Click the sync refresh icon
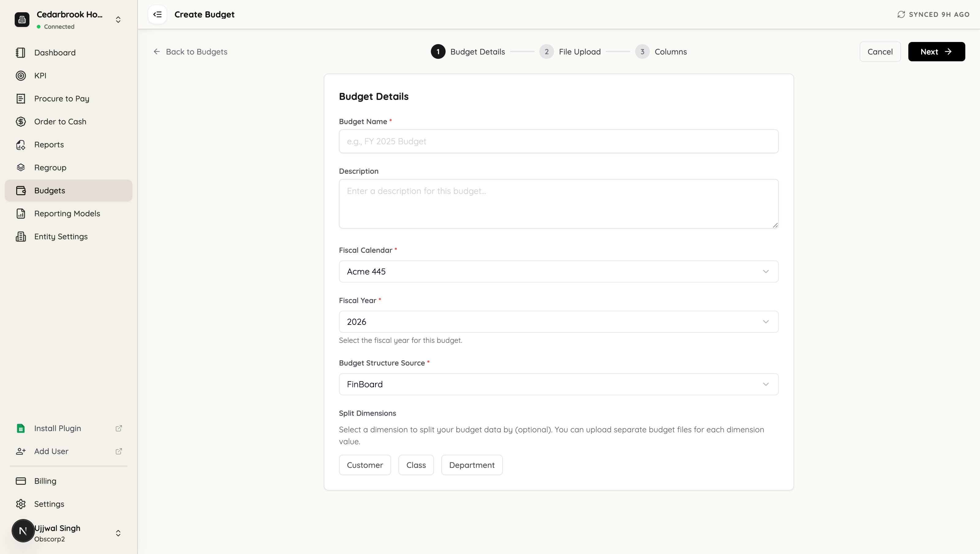Screen dimensions: 980x554 (901, 14)
